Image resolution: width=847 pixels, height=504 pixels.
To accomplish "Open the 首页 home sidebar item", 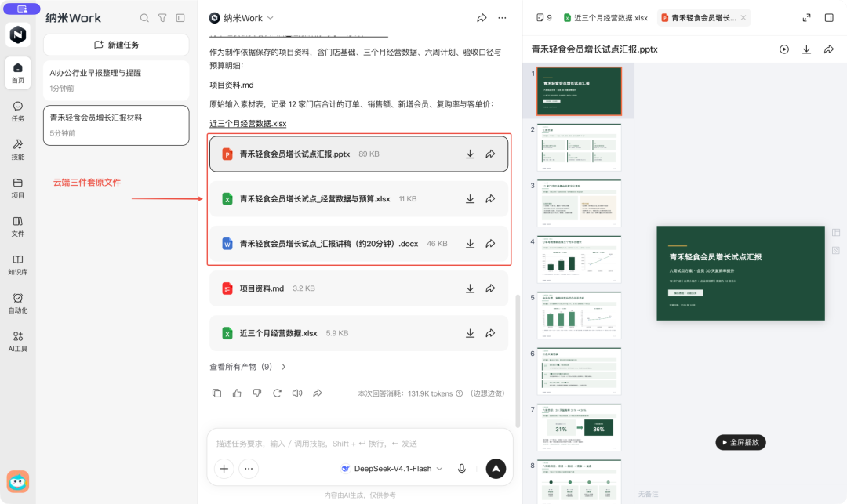I will (18, 73).
